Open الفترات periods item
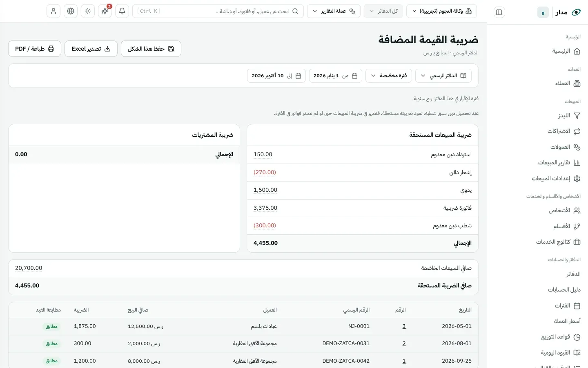588x368 pixels. [568, 306]
